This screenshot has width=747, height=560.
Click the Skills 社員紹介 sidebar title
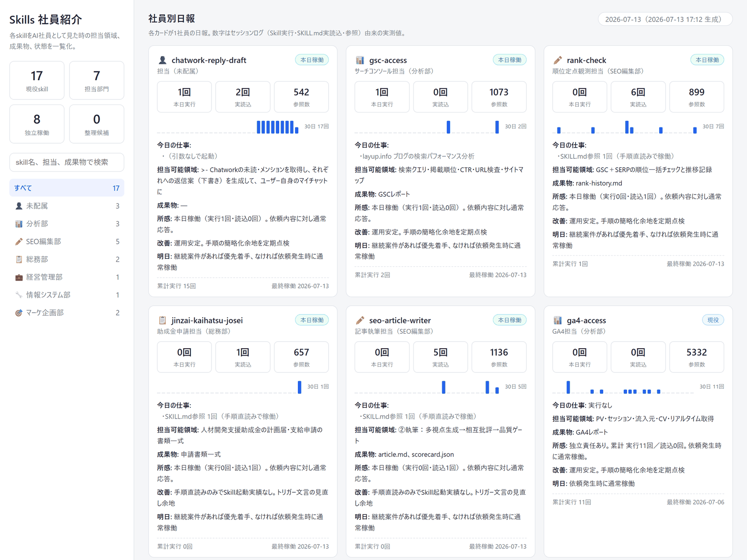46,20
